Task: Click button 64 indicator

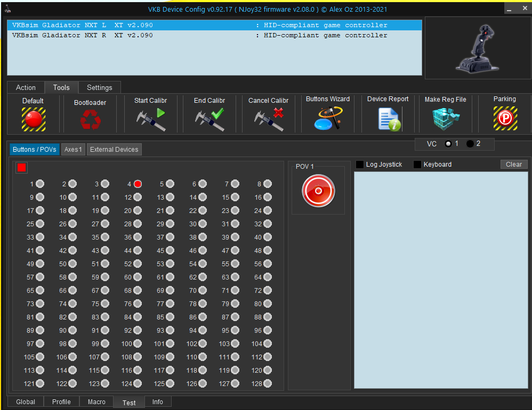Action: point(268,277)
